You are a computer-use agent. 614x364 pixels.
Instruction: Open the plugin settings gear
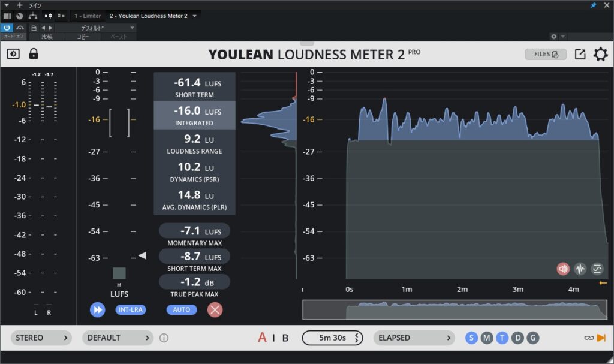[600, 54]
